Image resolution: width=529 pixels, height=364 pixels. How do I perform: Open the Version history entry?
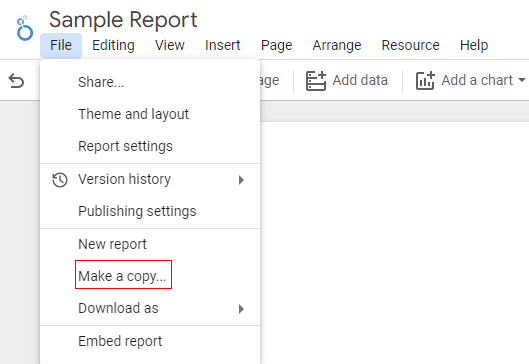150,179
